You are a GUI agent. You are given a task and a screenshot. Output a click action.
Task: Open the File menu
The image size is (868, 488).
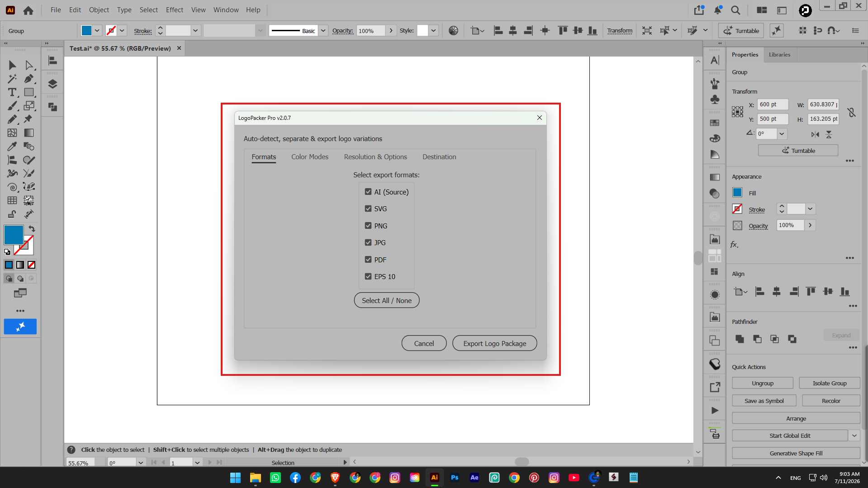[x=56, y=10]
